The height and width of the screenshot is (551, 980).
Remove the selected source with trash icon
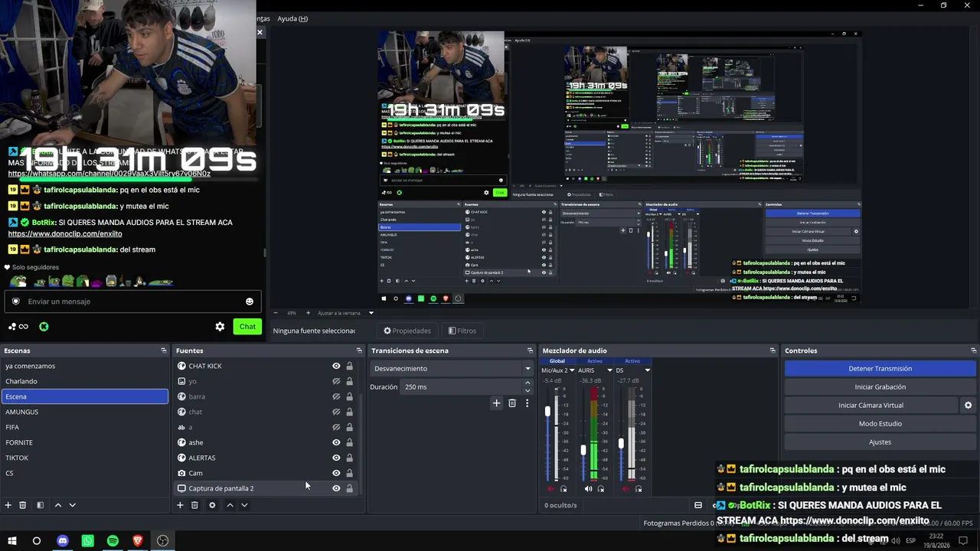coord(194,505)
